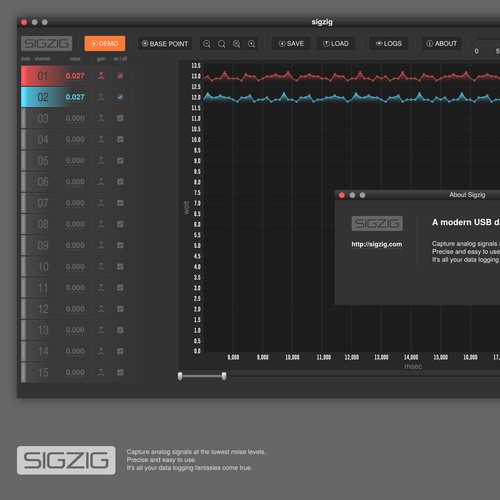
Task: Click the slider above the 0 label
Action: [x=488, y=42]
